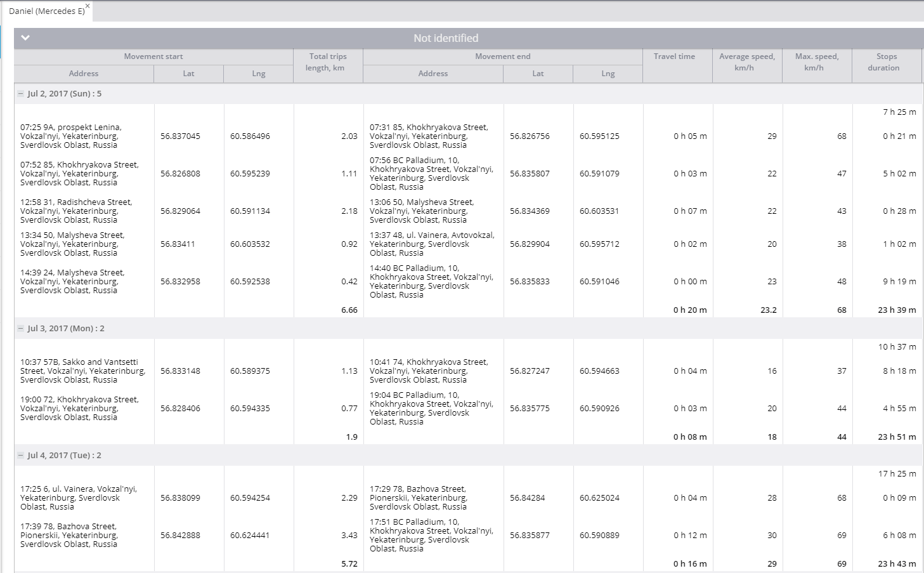Click latitude value 56.833148
The height and width of the screenshot is (573, 924).
tap(180, 371)
